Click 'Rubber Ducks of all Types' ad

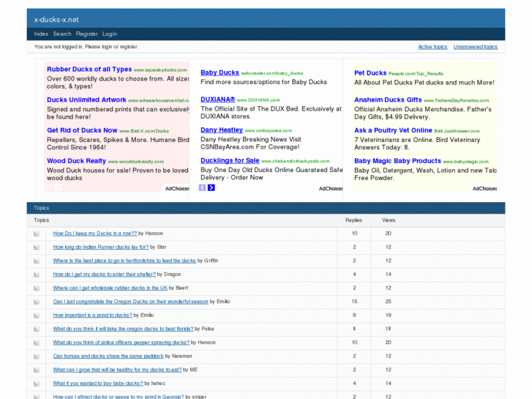tap(89, 70)
